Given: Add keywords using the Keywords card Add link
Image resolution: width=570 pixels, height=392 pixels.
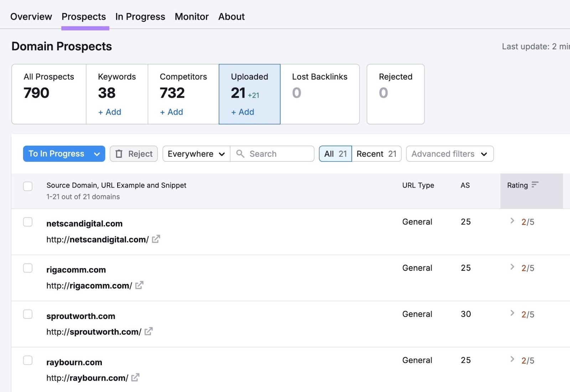Looking at the screenshot, I should pos(109,112).
